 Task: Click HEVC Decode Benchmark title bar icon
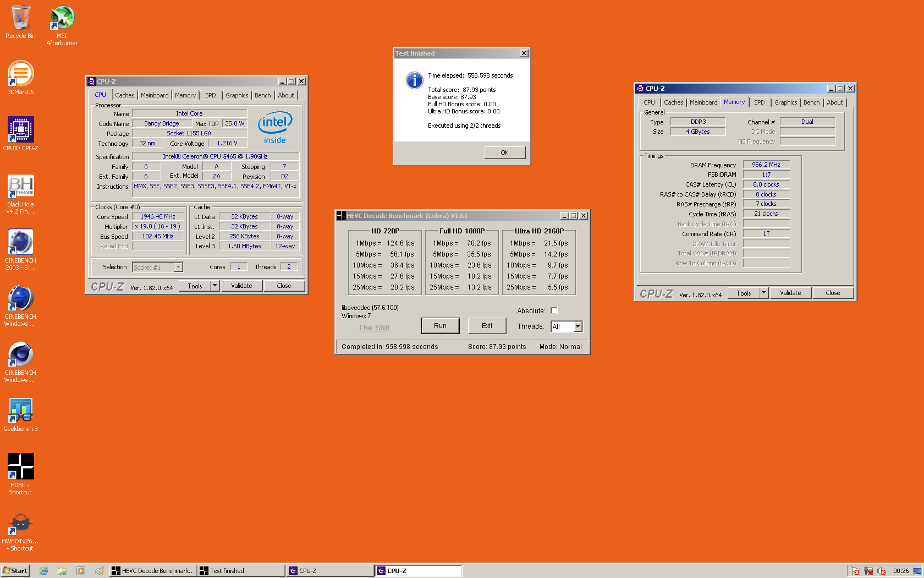(x=341, y=216)
